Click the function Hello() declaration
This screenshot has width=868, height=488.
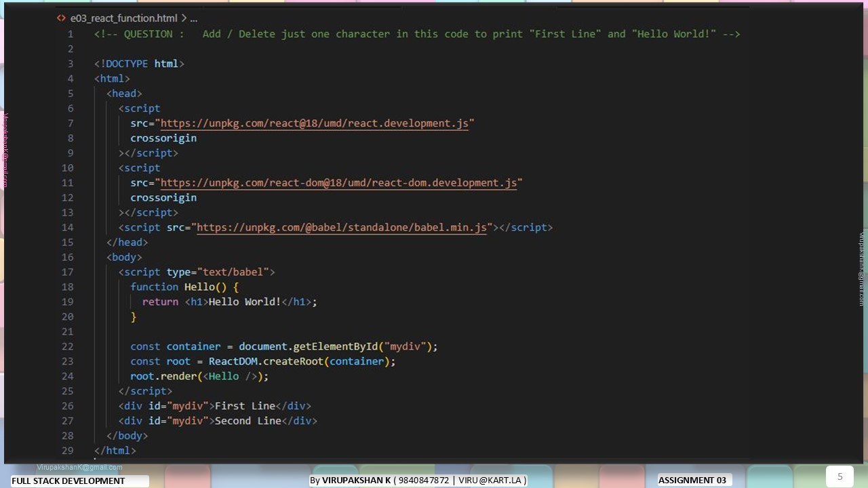pos(184,287)
